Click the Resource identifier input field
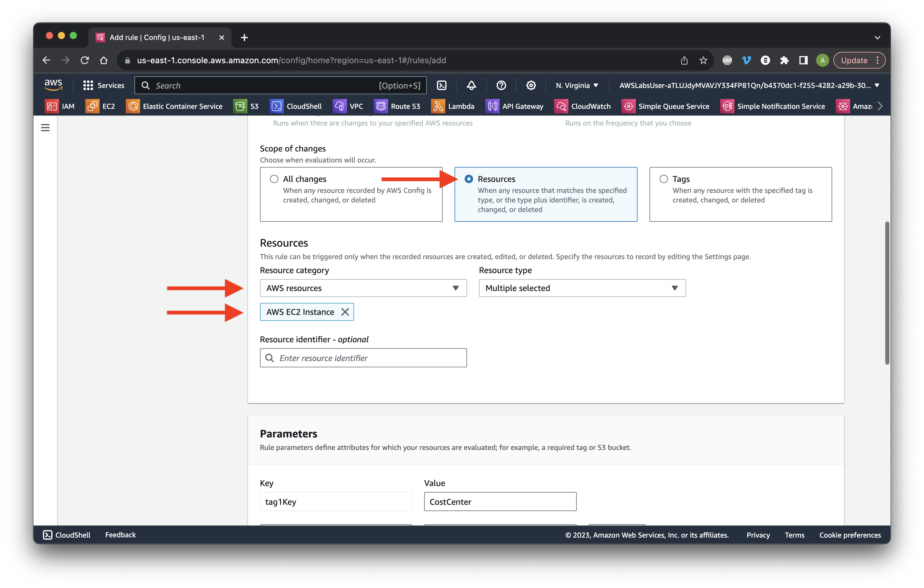Image resolution: width=924 pixels, height=588 pixels. click(x=363, y=358)
